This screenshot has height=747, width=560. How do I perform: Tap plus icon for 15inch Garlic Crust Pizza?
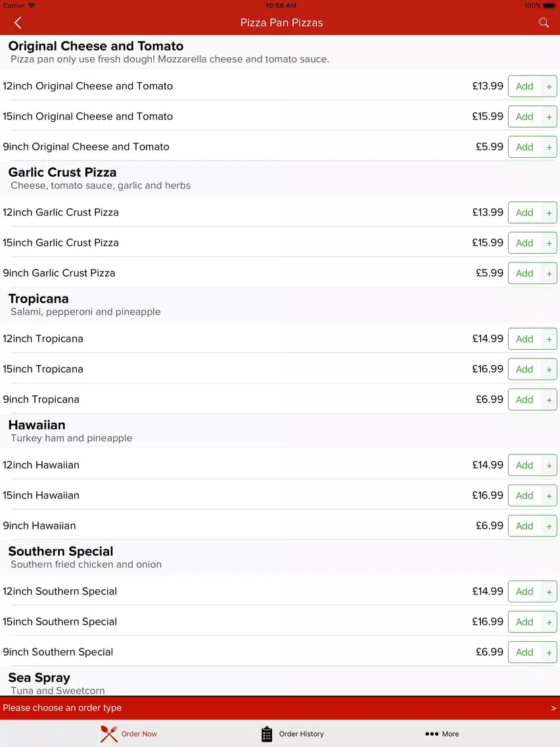pos(549,243)
